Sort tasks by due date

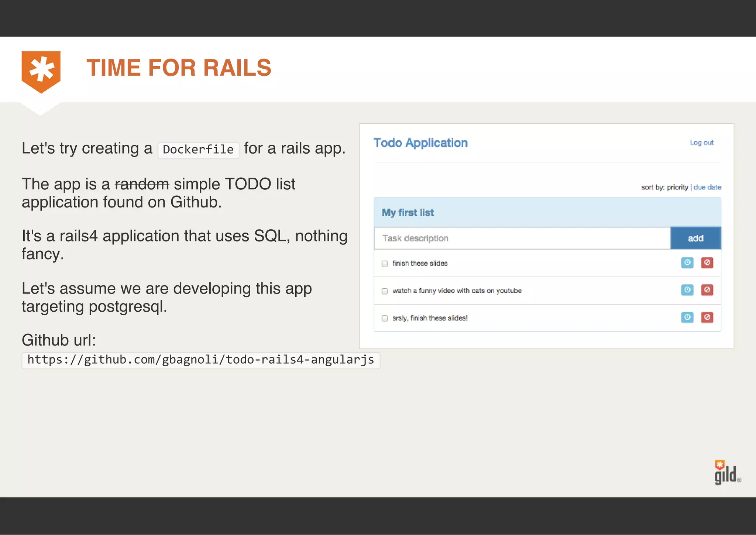(x=707, y=187)
